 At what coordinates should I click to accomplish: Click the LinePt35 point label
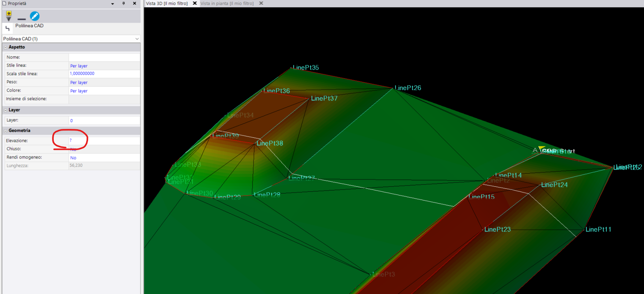[305, 67]
